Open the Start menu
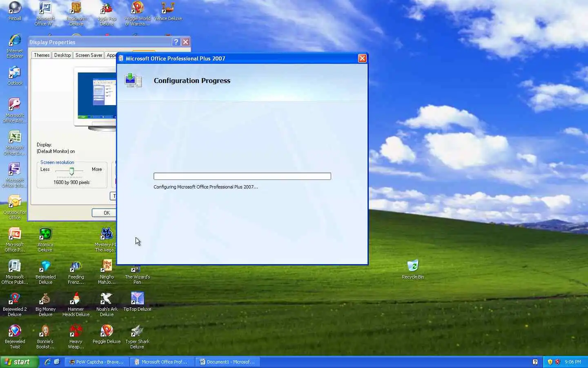This screenshot has width=588, height=368. [19, 362]
